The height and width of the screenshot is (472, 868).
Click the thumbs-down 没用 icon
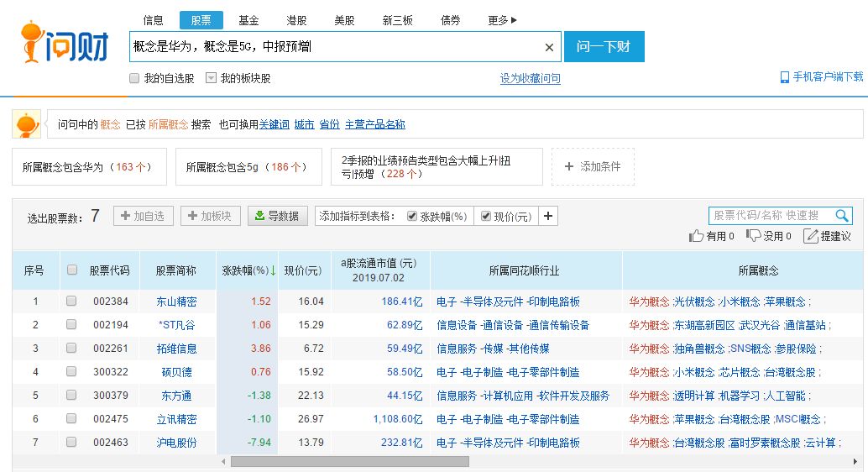(753, 236)
